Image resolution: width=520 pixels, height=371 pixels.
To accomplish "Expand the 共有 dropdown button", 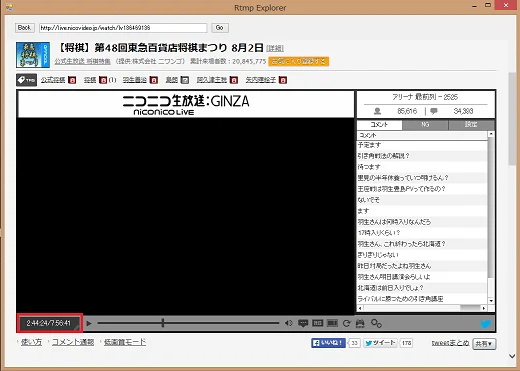I will 484,344.
